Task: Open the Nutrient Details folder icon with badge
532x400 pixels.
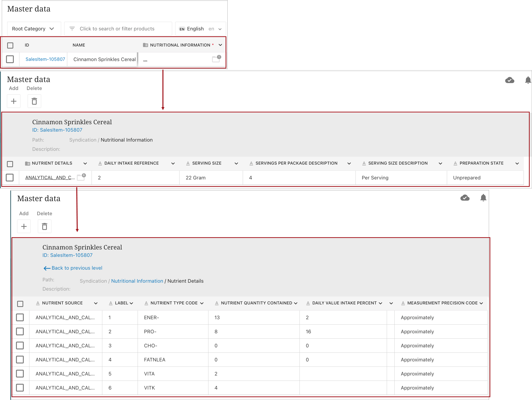Action: pyautogui.click(x=81, y=177)
